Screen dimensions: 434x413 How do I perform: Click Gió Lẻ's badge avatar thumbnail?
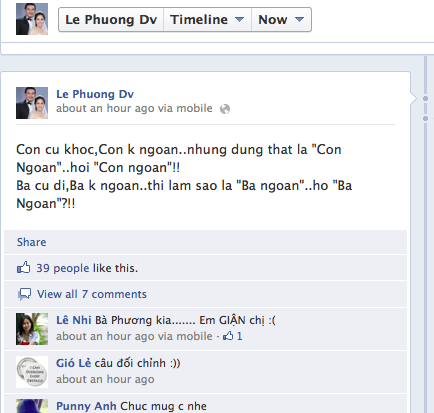pos(32,372)
